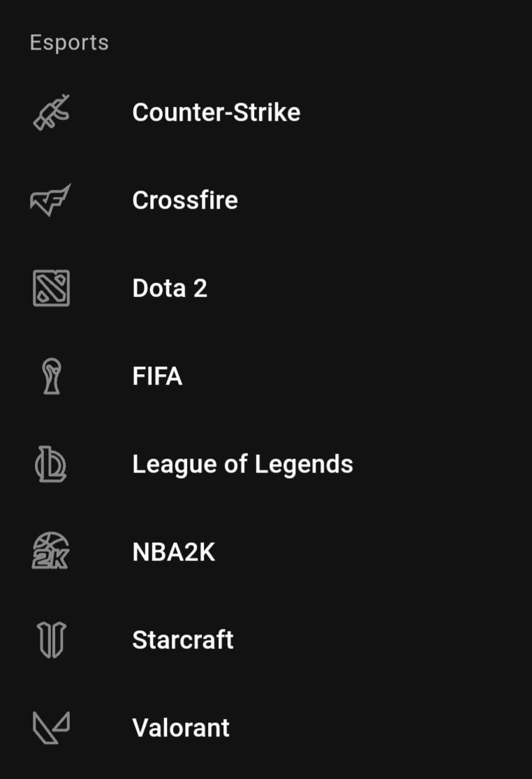Click the number 2 in Dota 2
The height and width of the screenshot is (779, 532).
[200, 288]
